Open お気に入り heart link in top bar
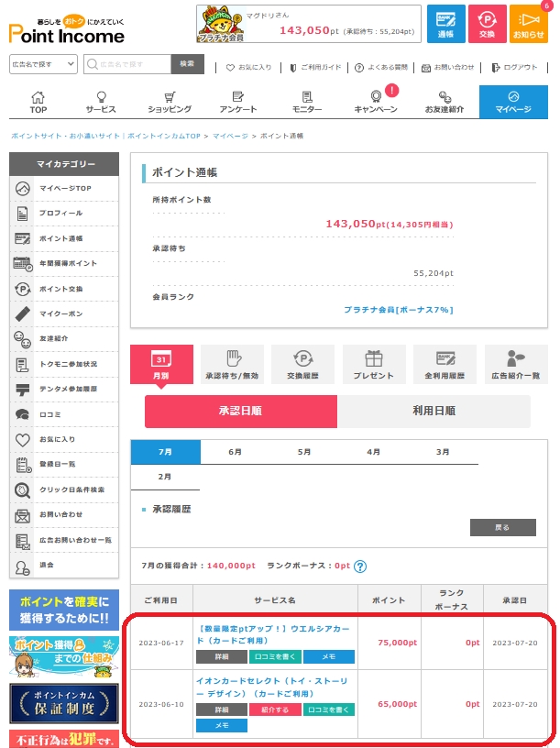The image size is (560, 748). pyautogui.click(x=248, y=67)
